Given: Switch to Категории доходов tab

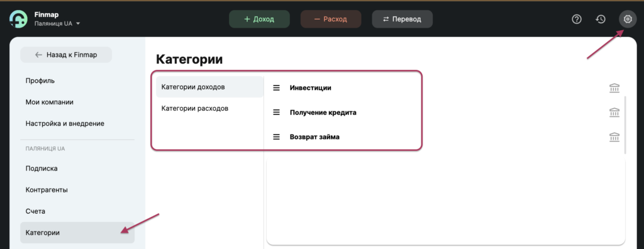Looking at the screenshot, I should (209, 87).
